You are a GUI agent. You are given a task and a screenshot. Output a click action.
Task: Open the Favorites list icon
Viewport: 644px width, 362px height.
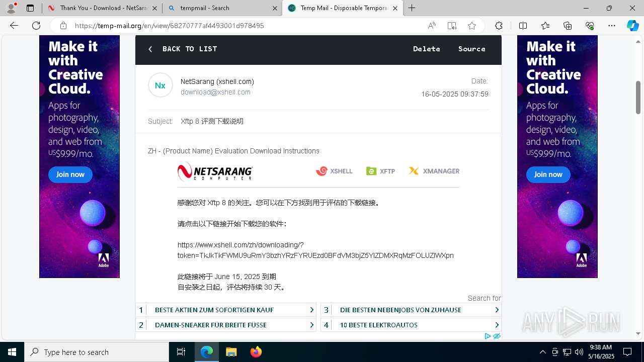(x=545, y=26)
